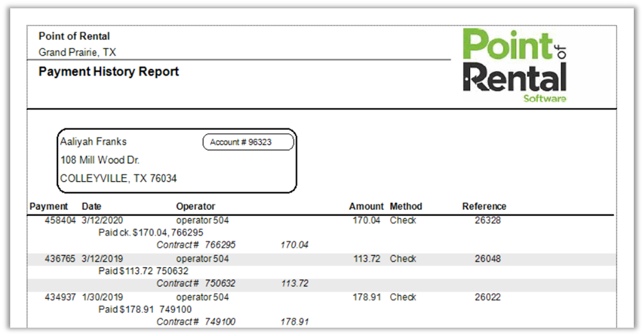Click the Account # 96323 field
The height and width of the screenshot is (336, 644).
(248, 142)
